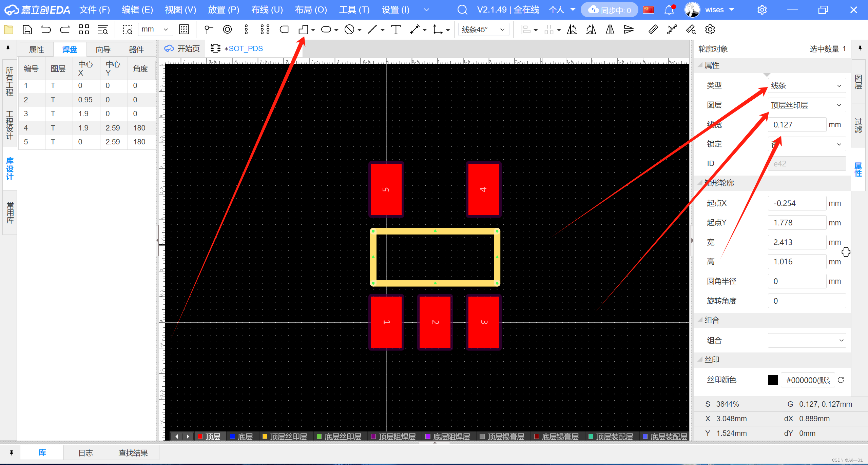The height and width of the screenshot is (465, 868).
Task: Switch to the 向导 tab
Action: click(103, 49)
